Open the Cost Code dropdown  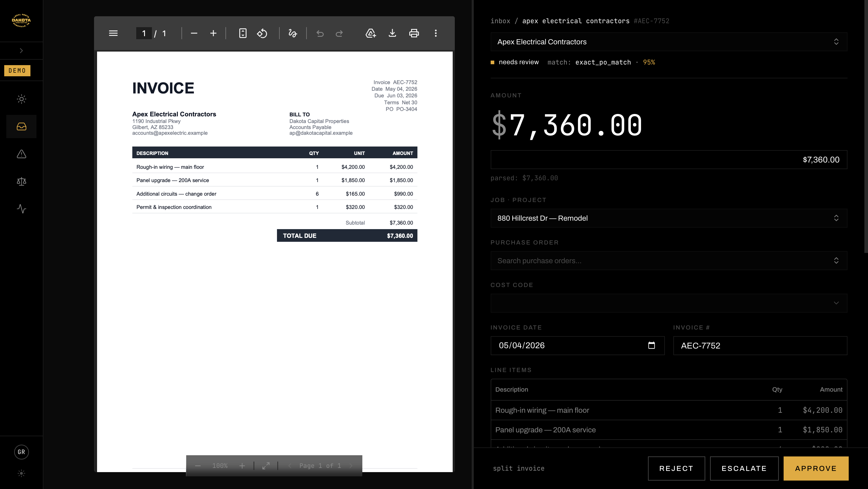coord(668,303)
